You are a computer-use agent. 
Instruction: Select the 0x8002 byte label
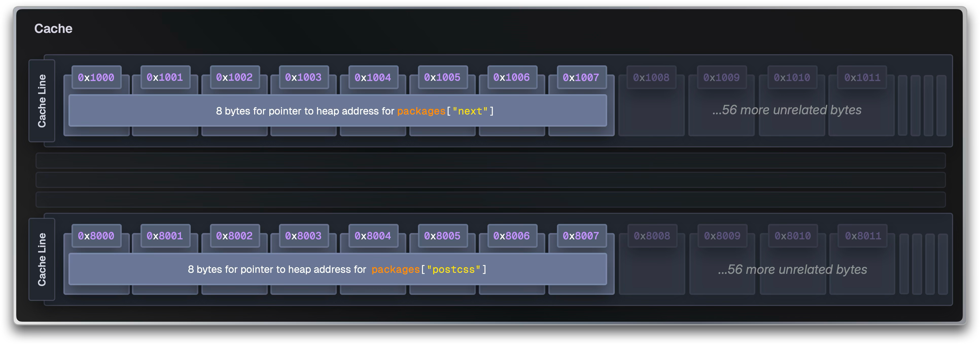click(x=234, y=236)
